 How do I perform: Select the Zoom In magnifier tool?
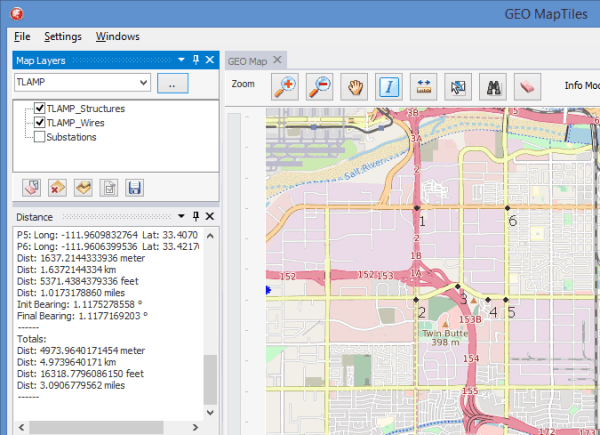coord(286,86)
